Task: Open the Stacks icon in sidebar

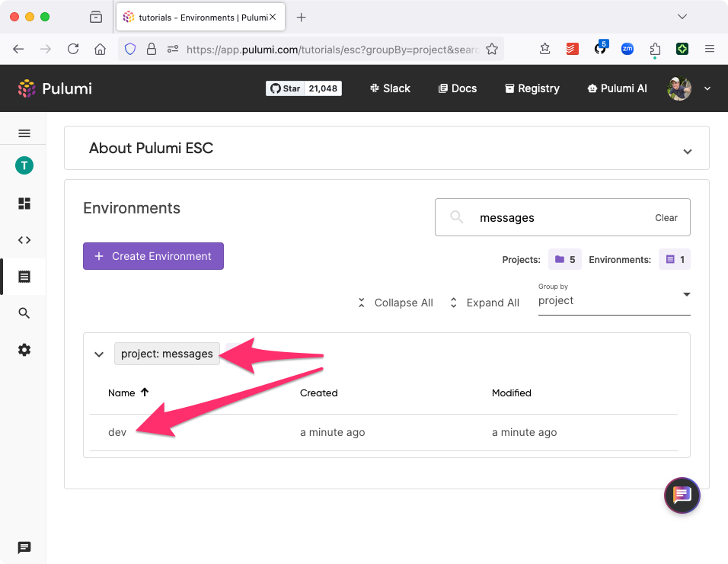Action: [x=24, y=203]
